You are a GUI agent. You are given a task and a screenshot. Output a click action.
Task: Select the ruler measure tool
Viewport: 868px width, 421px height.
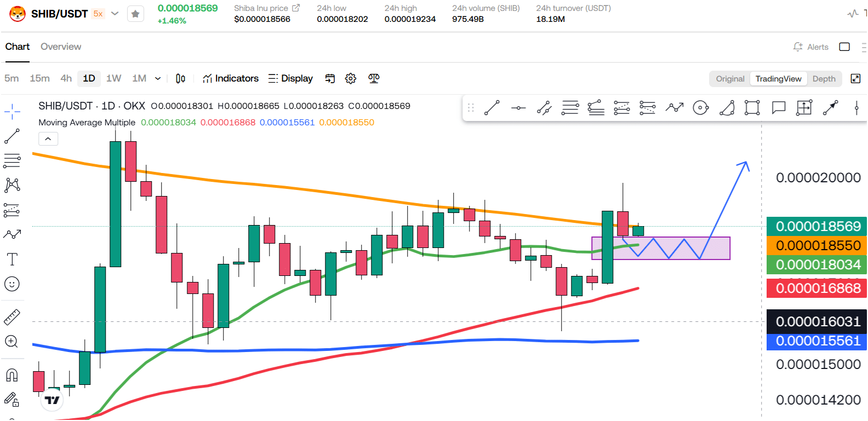tap(12, 317)
